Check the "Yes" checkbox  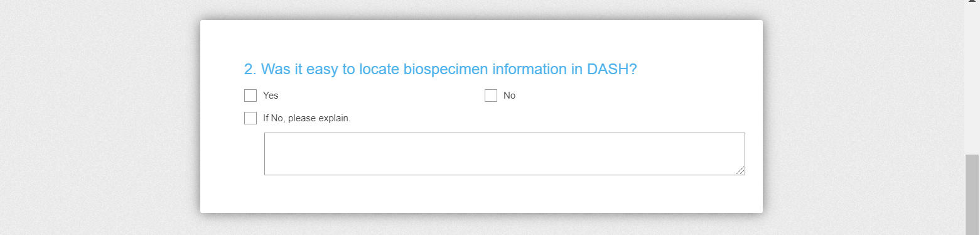coord(250,96)
